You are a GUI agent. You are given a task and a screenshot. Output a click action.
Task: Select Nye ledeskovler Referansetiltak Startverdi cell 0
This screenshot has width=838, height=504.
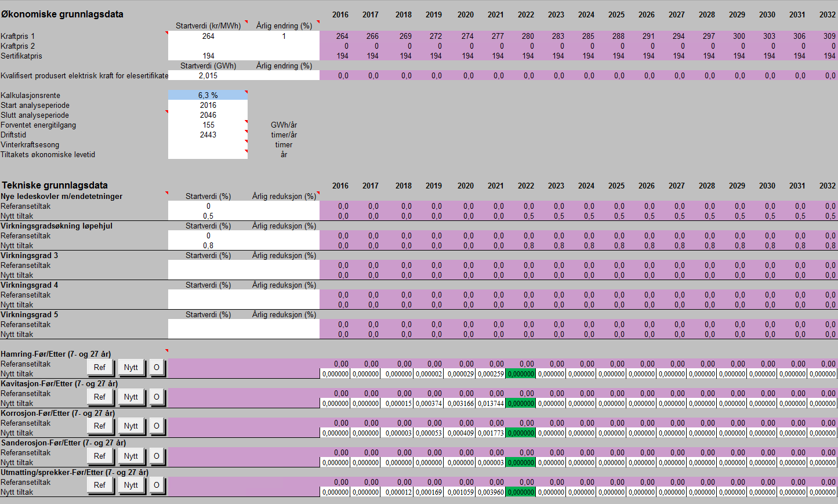208,206
